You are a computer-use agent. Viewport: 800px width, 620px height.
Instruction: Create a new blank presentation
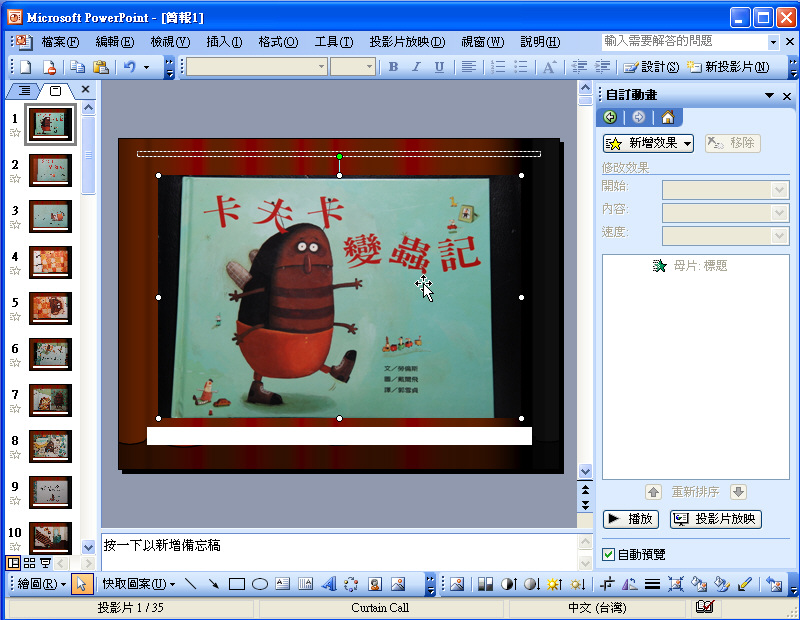[26, 67]
